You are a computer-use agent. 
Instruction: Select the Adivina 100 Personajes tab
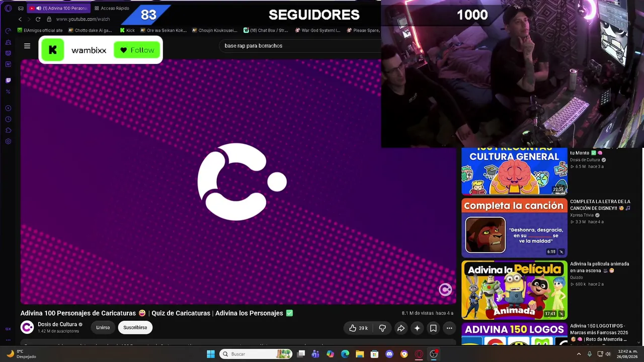(x=59, y=8)
